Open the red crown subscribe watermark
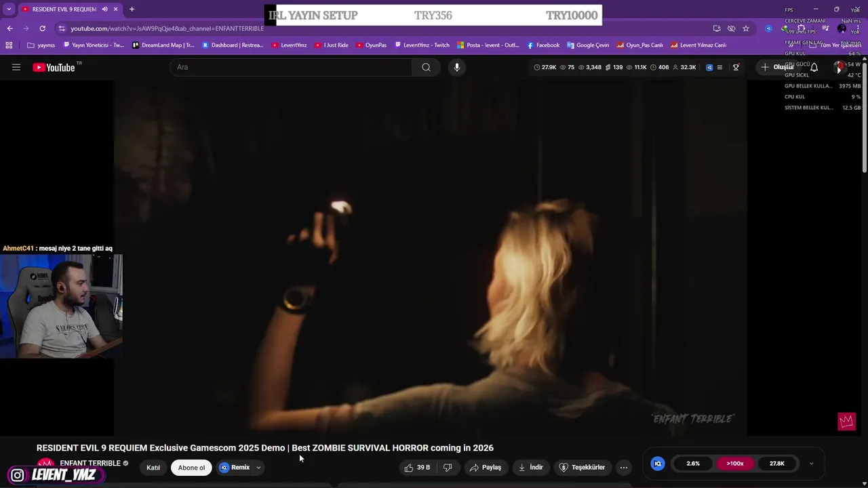Screen dimensions: 868x488 click(846, 422)
